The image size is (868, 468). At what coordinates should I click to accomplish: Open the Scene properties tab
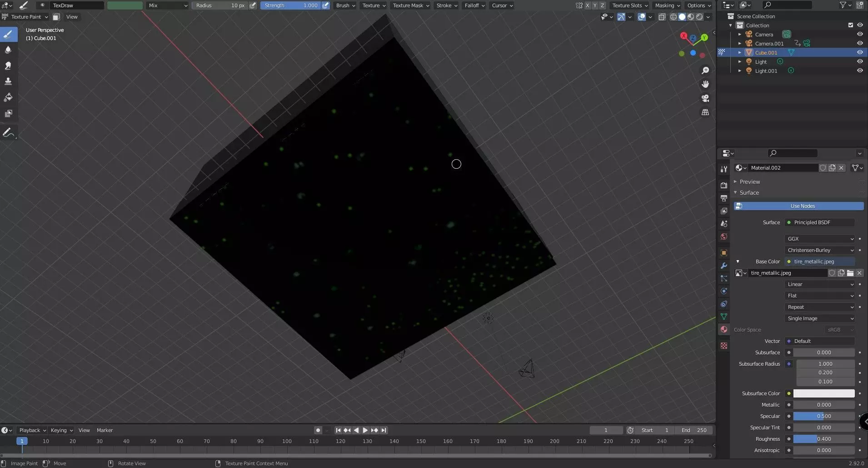[724, 224]
